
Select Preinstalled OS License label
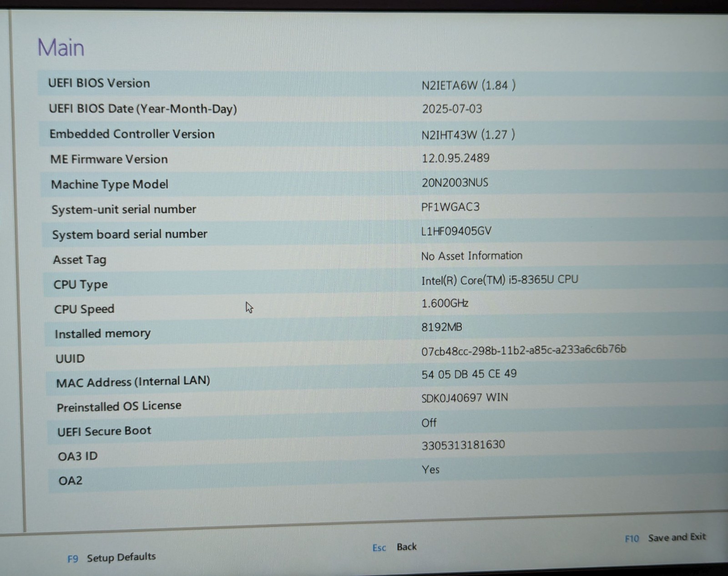click(119, 406)
